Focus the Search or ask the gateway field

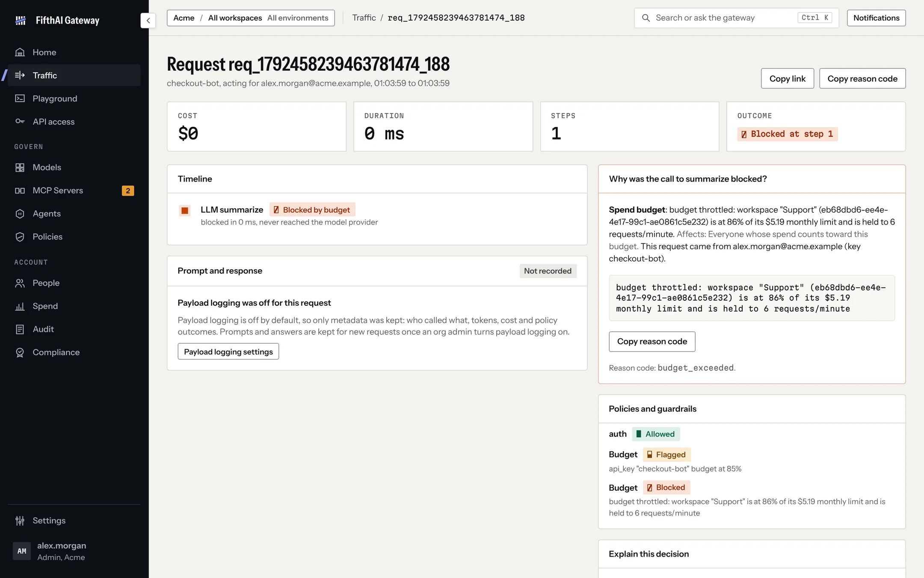736,18
